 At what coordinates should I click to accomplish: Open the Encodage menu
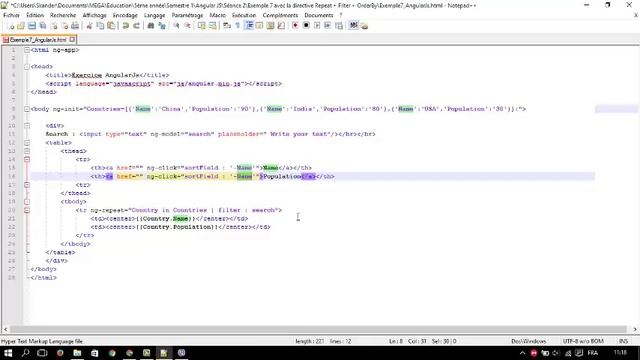[125, 15]
